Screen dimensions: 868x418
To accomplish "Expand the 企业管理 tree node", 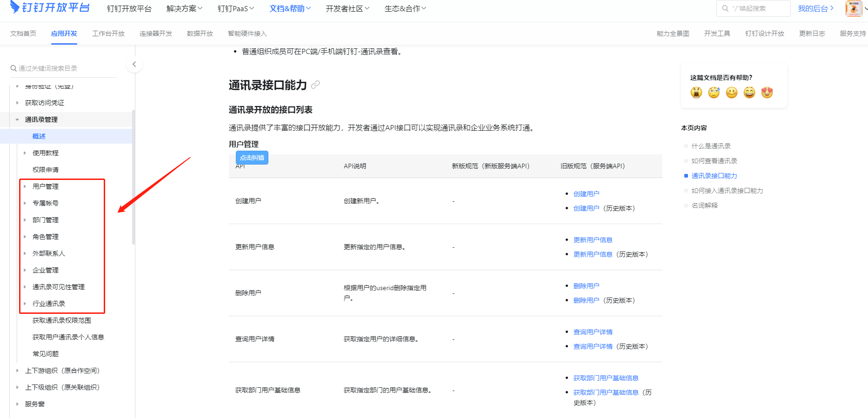I will (25, 270).
